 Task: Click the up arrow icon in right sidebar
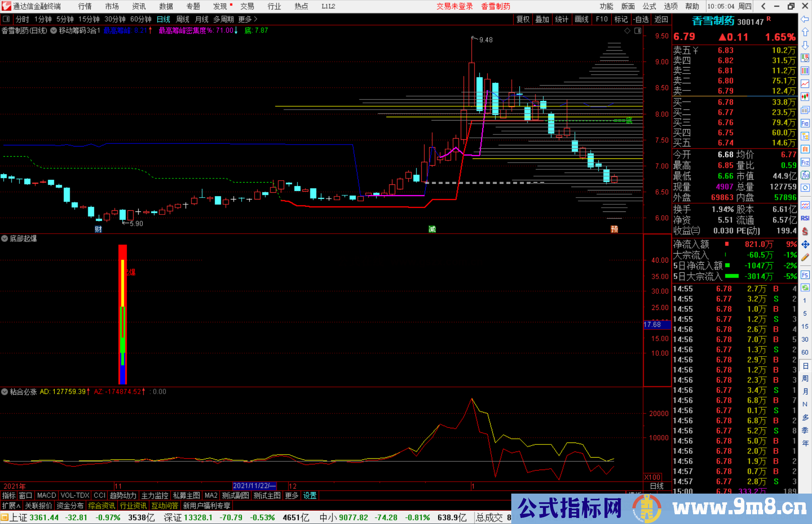pos(805,32)
